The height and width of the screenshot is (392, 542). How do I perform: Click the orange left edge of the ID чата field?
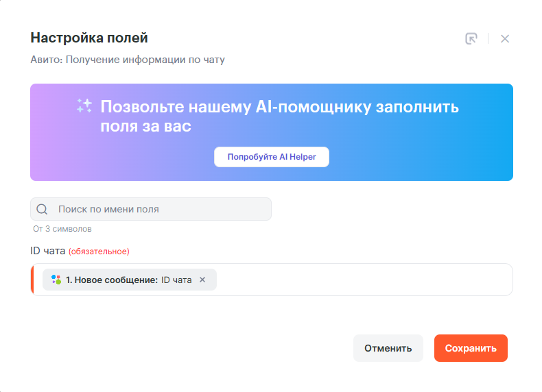[x=32, y=280]
